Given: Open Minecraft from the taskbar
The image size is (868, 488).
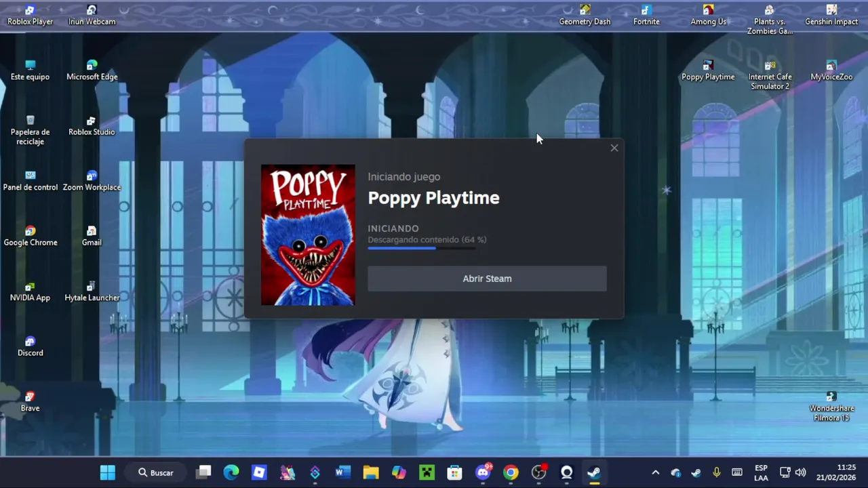Looking at the screenshot, I should pyautogui.click(x=427, y=472).
